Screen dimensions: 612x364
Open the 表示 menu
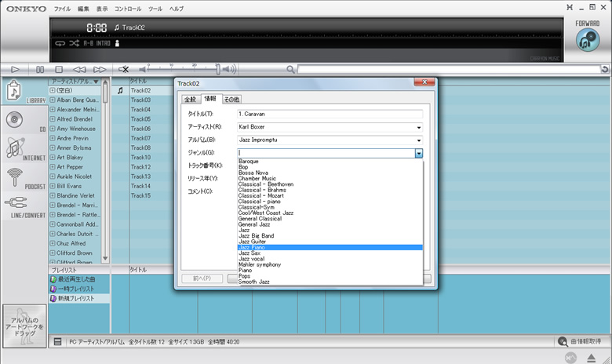(x=102, y=9)
